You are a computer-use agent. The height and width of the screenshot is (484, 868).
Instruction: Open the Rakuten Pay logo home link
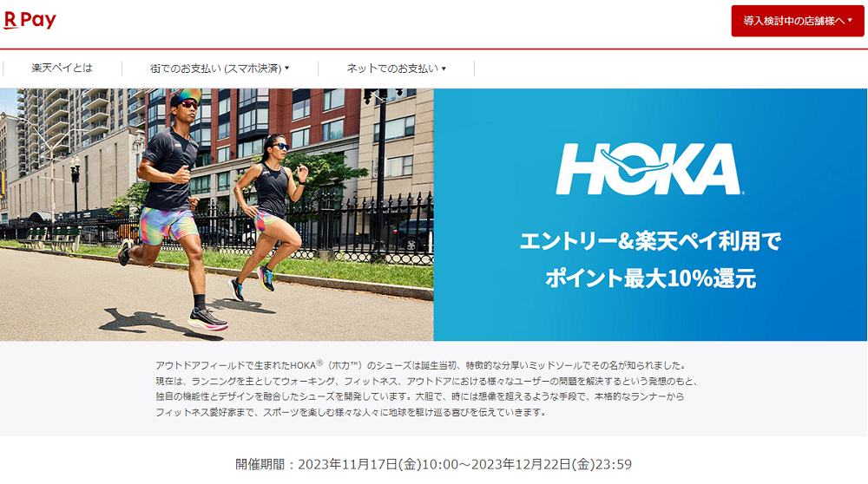(x=30, y=21)
